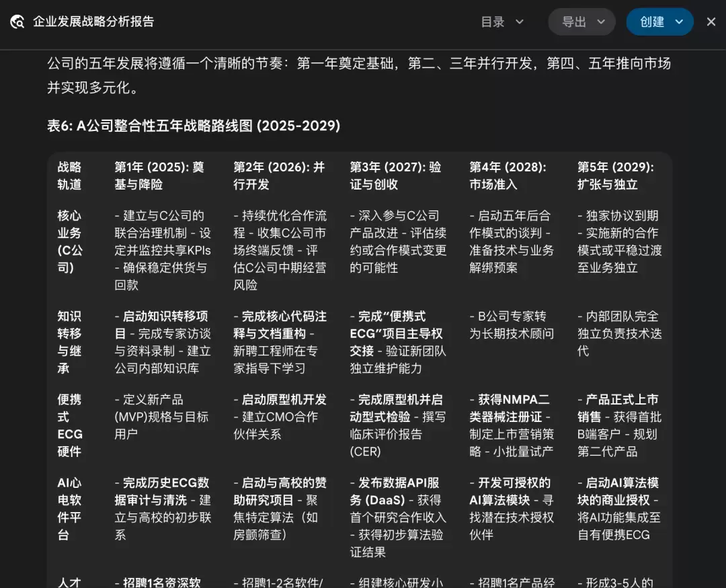726x588 pixels.
Task: Click the cell 启动原型机开发
Action: 280,417
